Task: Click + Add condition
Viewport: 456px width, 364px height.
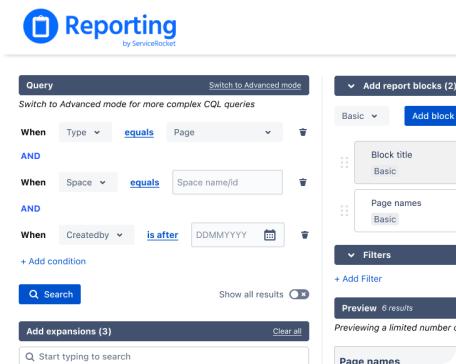Action: pos(53,261)
